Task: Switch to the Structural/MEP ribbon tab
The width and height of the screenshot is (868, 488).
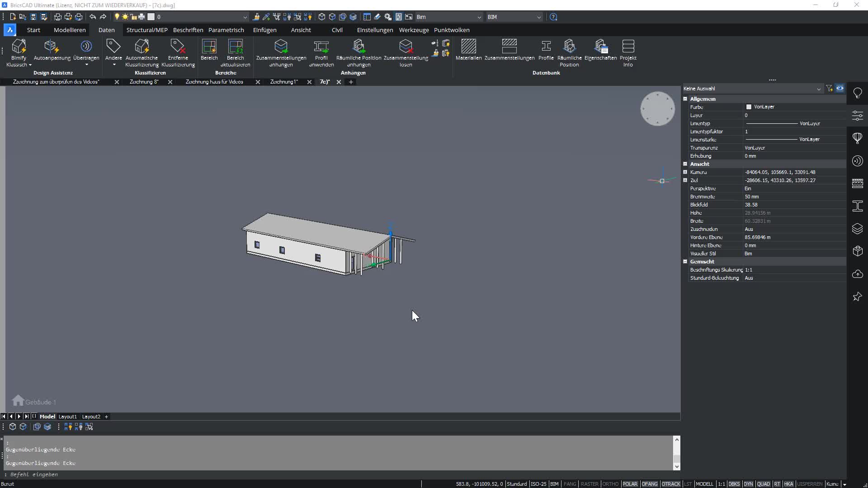Action: 147,30
